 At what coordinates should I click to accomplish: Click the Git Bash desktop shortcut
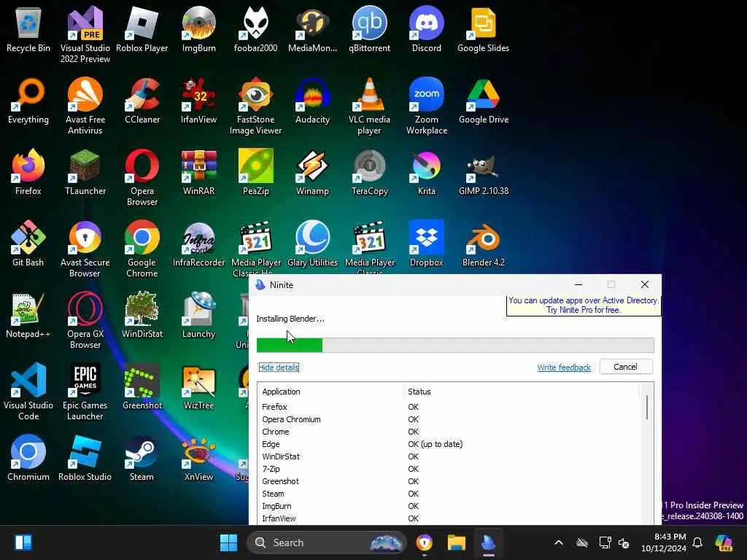click(28, 244)
